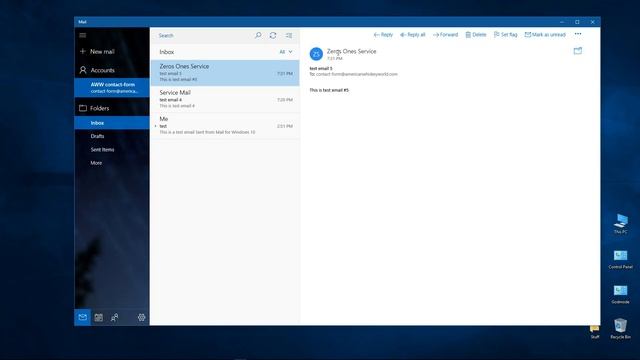Click Reply all
Screen dimensions: 640x360
coord(413,35)
